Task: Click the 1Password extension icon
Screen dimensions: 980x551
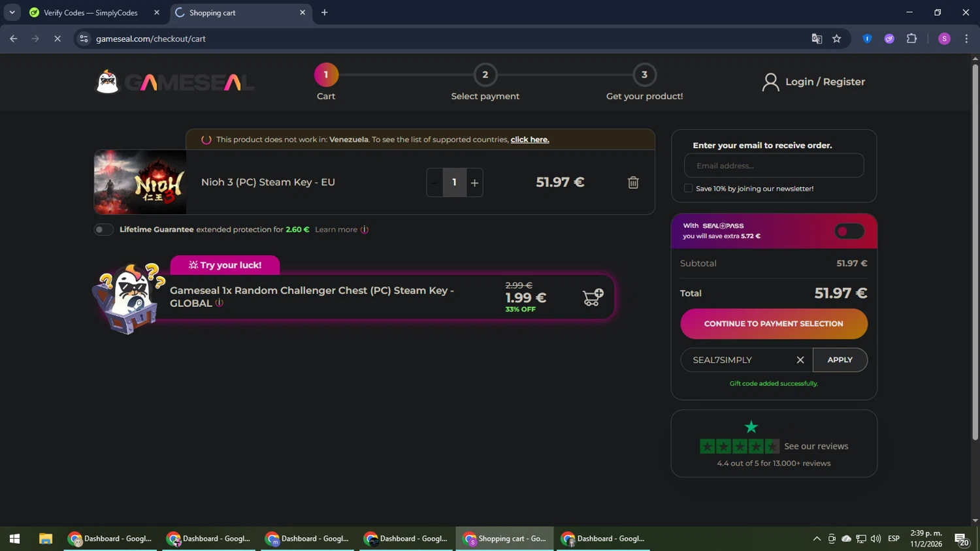Action: click(867, 39)
